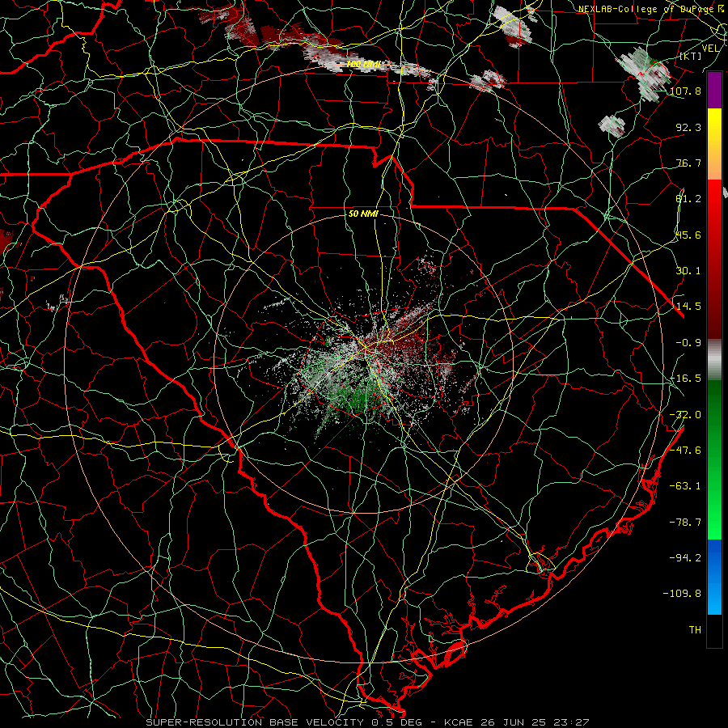Screen dimensions: 728x728
Task: Select the -0.9 value on velocity scale
Action: click(x=688, y=343)
